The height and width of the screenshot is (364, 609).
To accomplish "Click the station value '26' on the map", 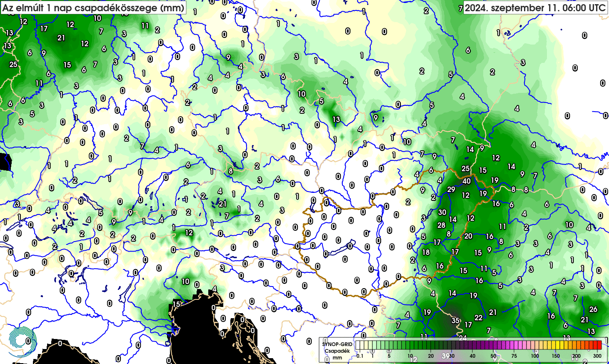I will 593,309.
